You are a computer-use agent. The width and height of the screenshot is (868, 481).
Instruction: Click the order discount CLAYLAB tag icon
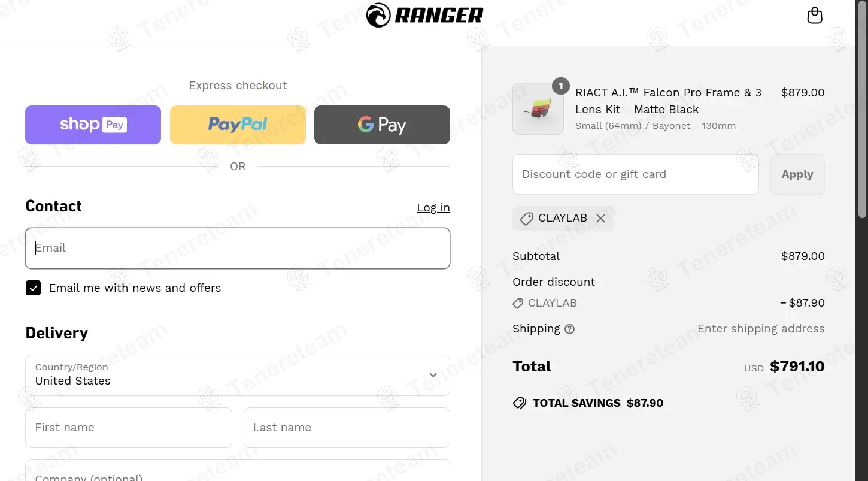pos(518,304)
